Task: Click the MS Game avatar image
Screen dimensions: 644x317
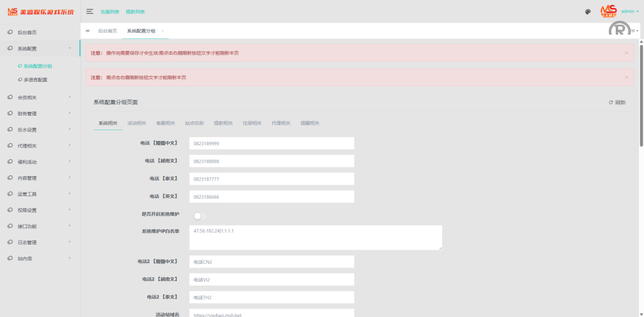Action: coord(608,11)
